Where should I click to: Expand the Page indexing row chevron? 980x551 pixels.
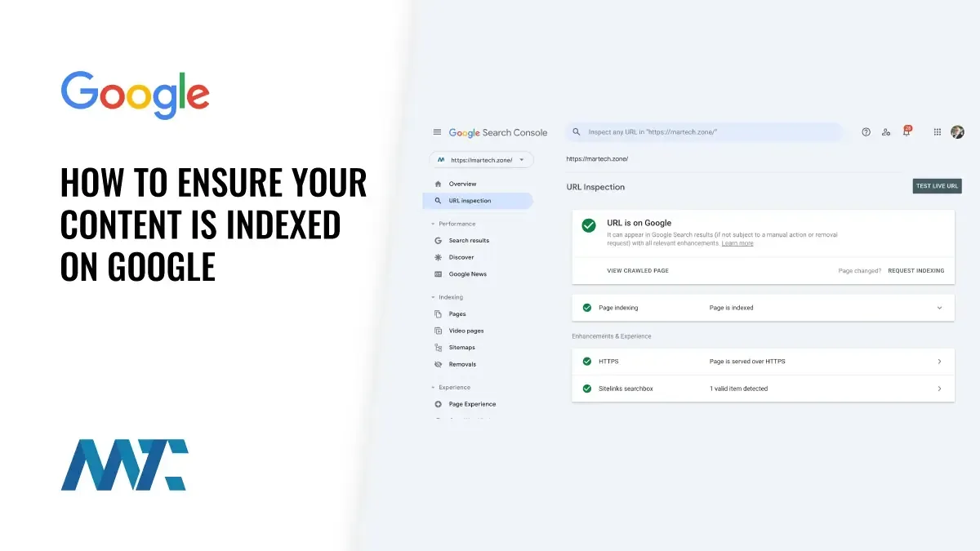coord(939,308)
